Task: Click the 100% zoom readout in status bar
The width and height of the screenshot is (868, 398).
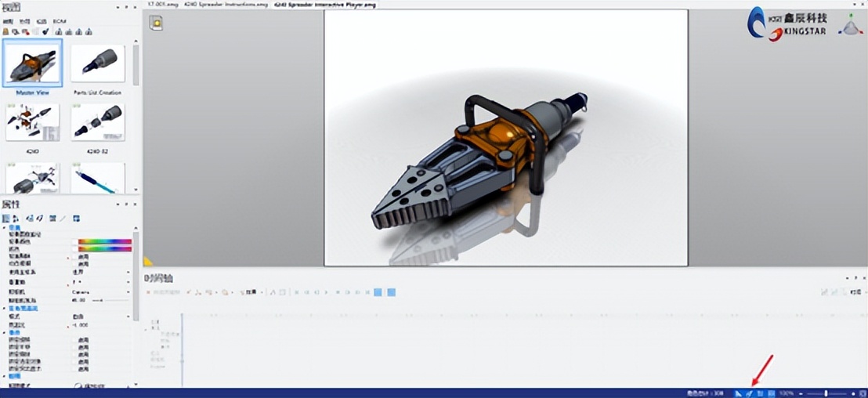Action: click(787, 393)
